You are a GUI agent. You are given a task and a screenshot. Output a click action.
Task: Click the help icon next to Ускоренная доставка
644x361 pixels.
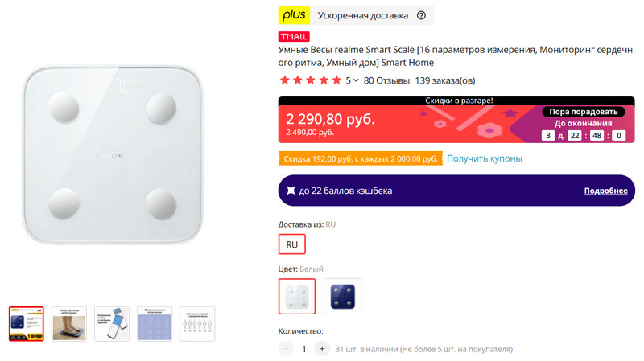tap(421, 15)
